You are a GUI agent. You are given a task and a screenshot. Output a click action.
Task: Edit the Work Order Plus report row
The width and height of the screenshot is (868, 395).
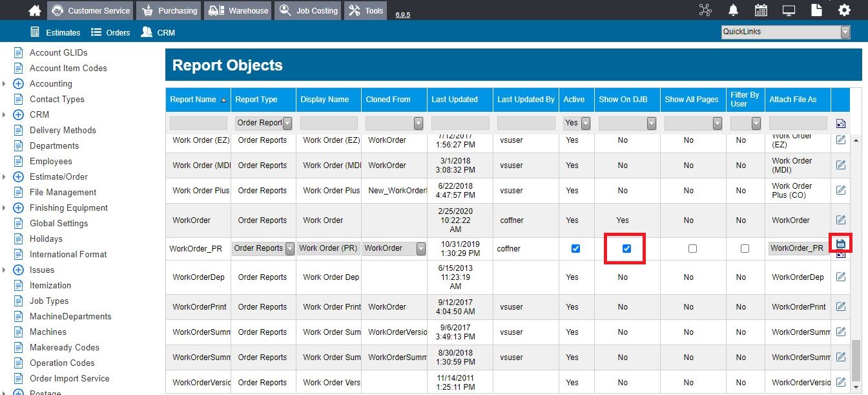(x=840, y=190)
